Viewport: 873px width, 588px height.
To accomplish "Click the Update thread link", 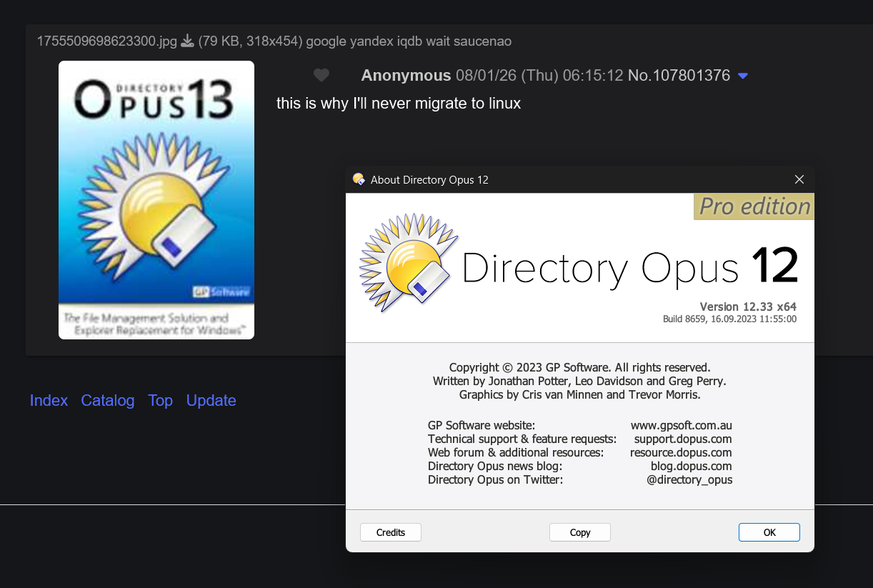I will click(211, 401).
